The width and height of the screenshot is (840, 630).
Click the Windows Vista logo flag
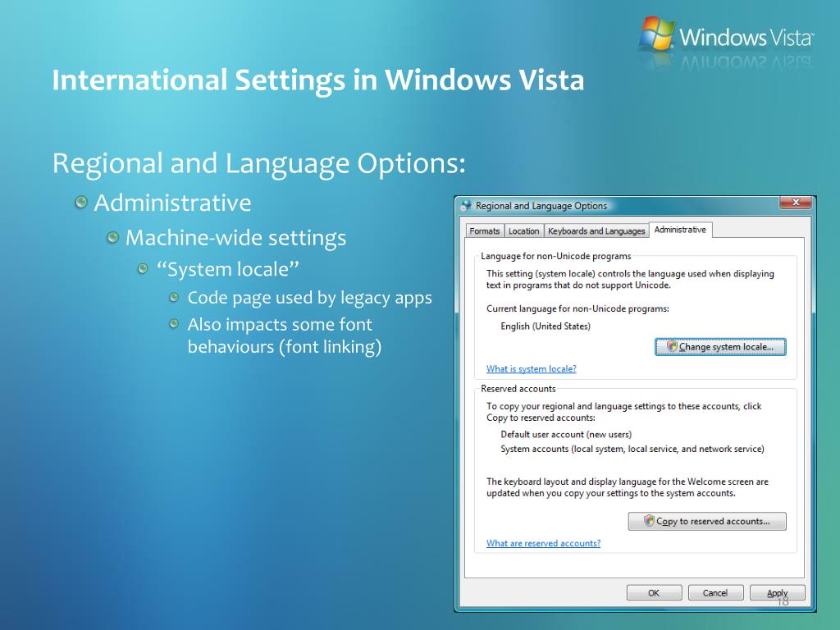point(656,33)
